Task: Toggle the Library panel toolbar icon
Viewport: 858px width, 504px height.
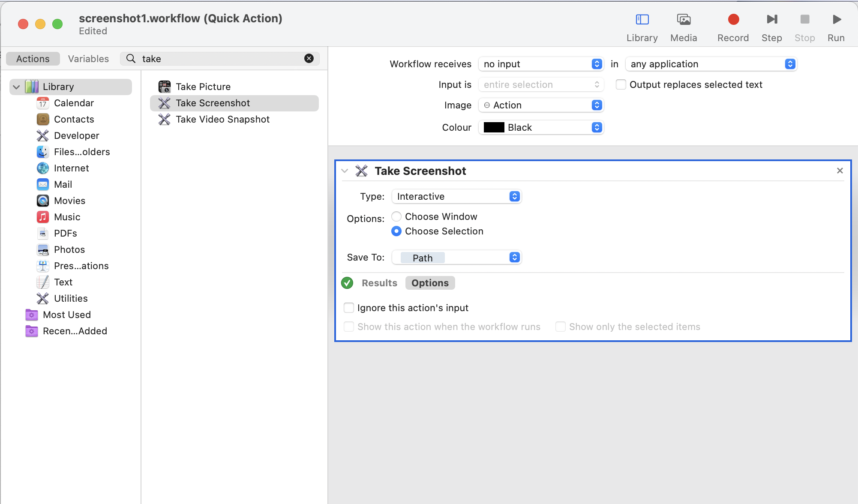Action: point(642,20)
